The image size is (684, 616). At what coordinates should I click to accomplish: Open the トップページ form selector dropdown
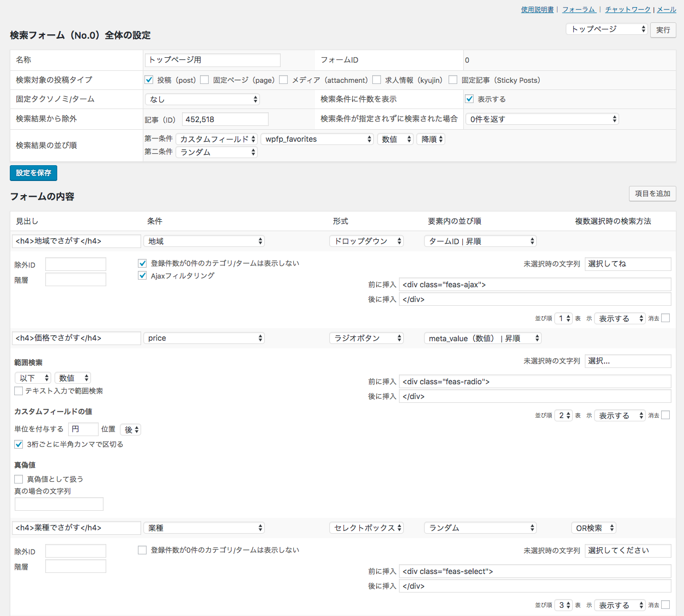point(607,29)
